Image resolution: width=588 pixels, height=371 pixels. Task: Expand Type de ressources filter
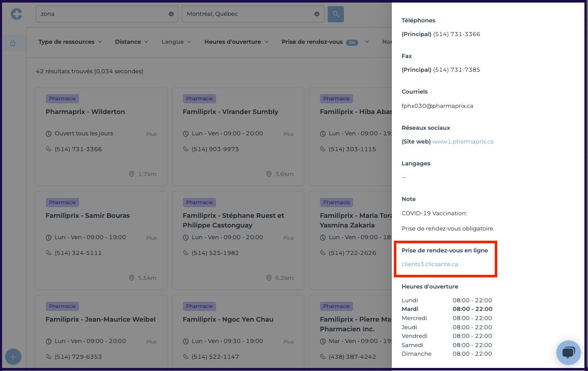tap(70, 42)
